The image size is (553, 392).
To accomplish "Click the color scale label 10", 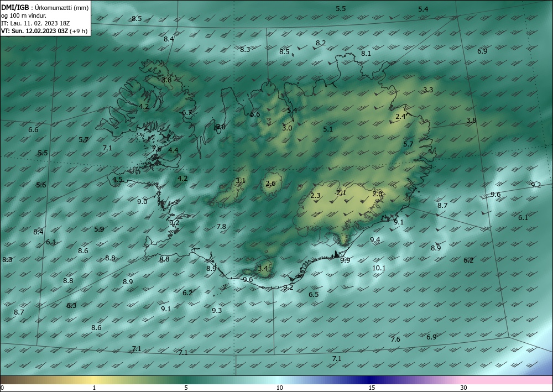I will (x=279, y=388).
